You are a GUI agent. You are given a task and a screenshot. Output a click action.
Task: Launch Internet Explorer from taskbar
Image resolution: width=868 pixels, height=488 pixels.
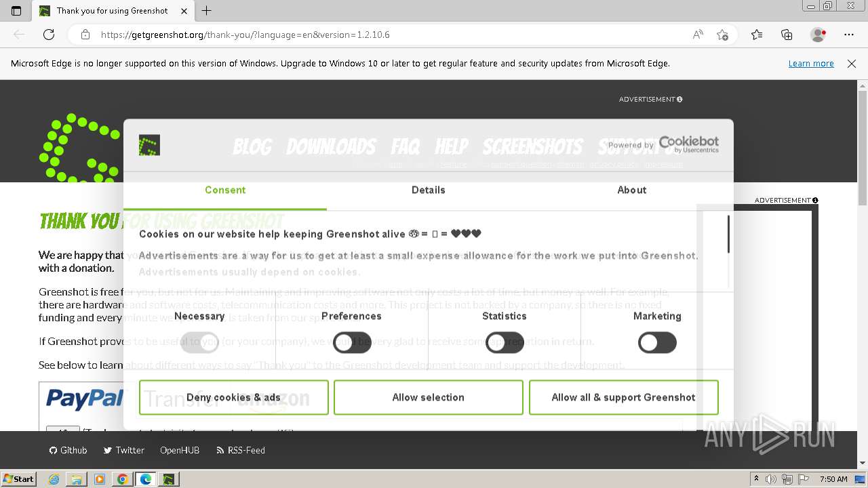coord(54,479)
